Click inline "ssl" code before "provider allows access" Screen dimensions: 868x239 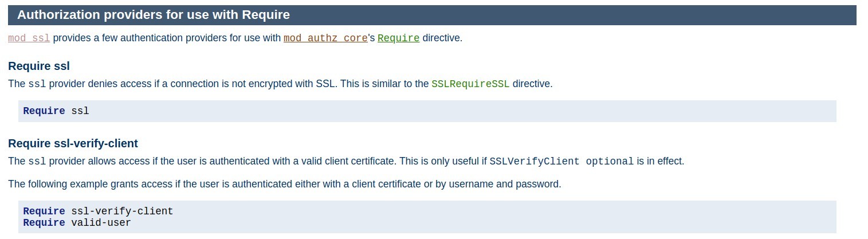click(37, 161)
